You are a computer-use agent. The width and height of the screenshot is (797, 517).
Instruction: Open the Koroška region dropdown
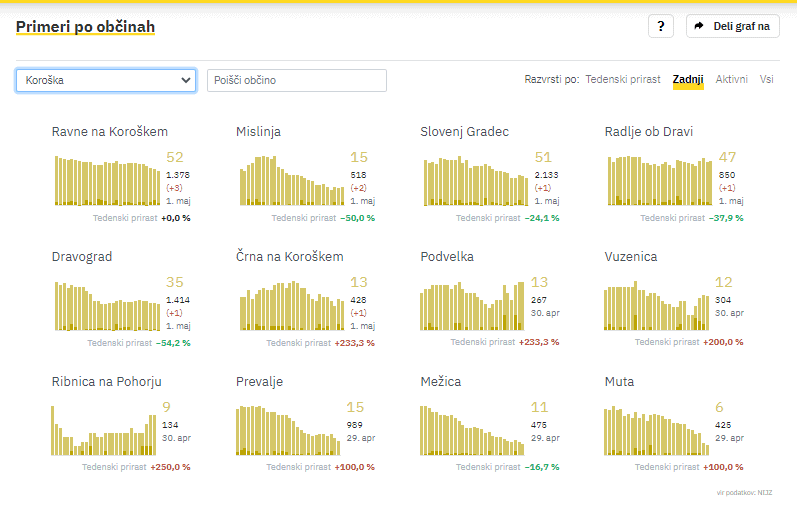pyautogui.click(x=106, y=80)
